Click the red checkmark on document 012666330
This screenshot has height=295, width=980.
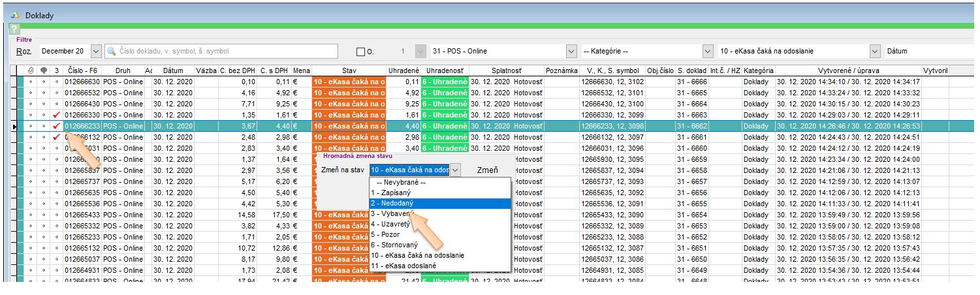(x=56, y=115)
